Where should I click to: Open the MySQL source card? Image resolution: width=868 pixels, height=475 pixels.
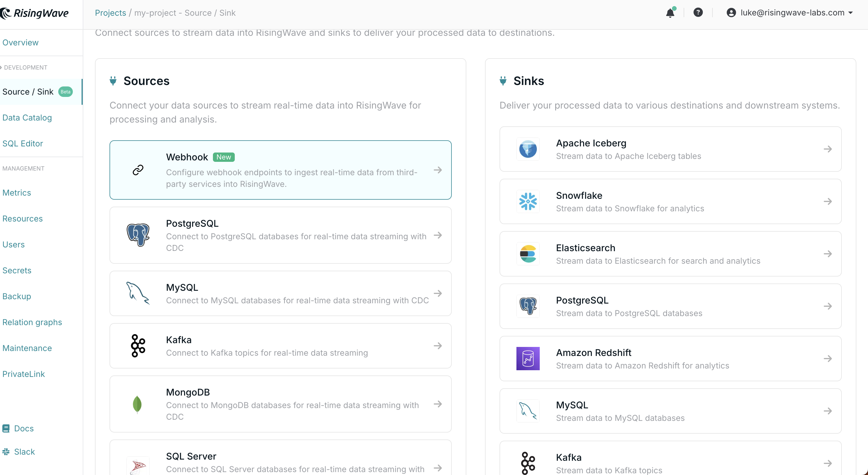point(280,293)
